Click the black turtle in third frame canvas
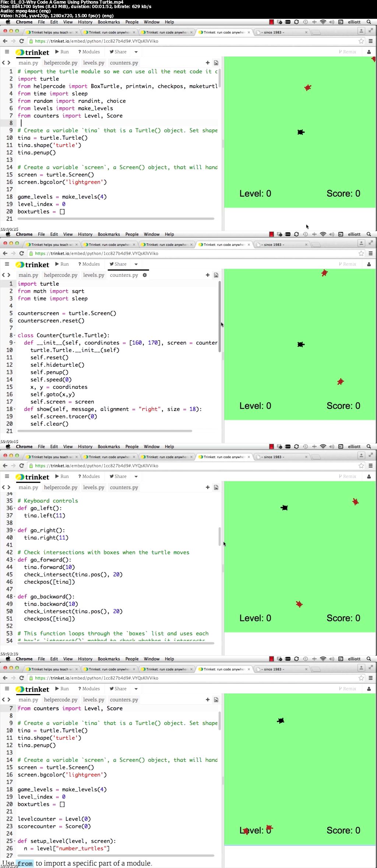This screenshot has width=377, height=868. click(284, 508)
